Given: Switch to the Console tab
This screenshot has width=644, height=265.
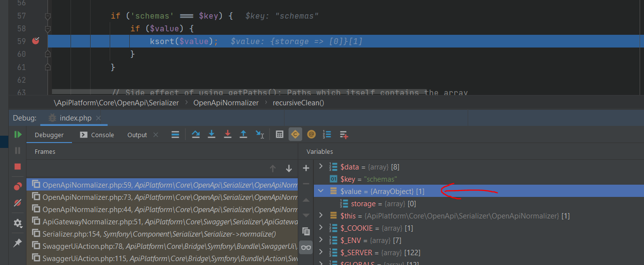Looking at the screenshot, I should tap(97, 135).
